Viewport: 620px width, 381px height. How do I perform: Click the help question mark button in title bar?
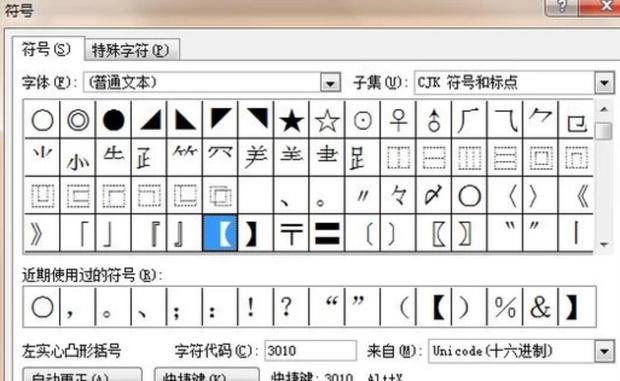[562, 7]
